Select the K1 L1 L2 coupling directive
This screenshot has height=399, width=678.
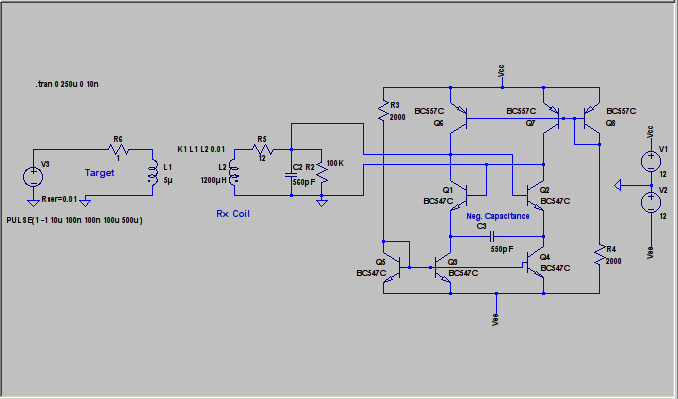201,149
